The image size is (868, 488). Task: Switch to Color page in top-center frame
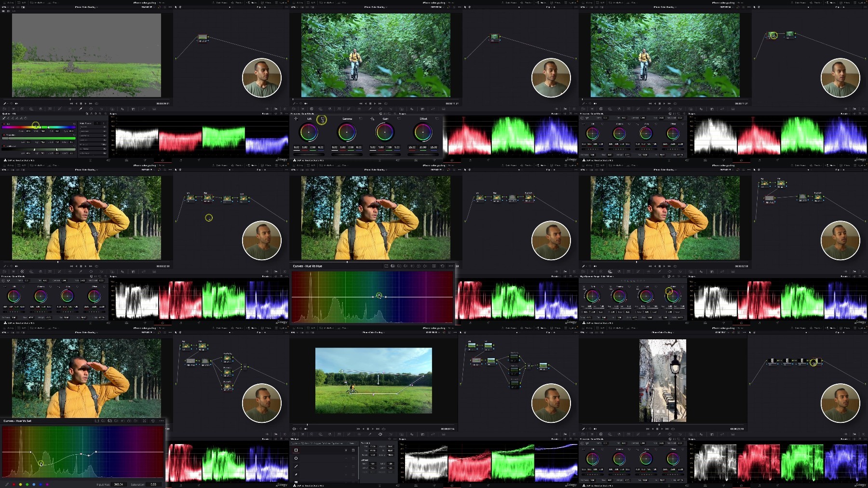[452, 160]
